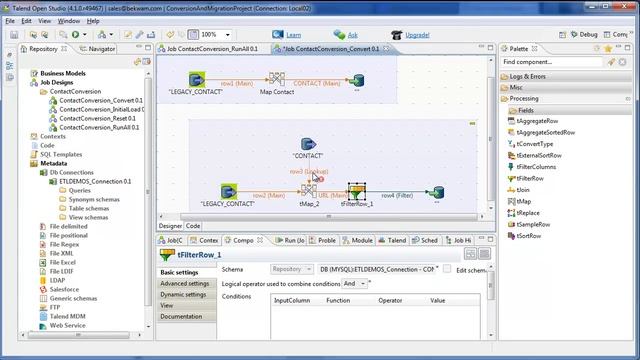Select the Map Contact tMap component icon
The height and width of the screenshot is (360, 640).
pos(277,79)
